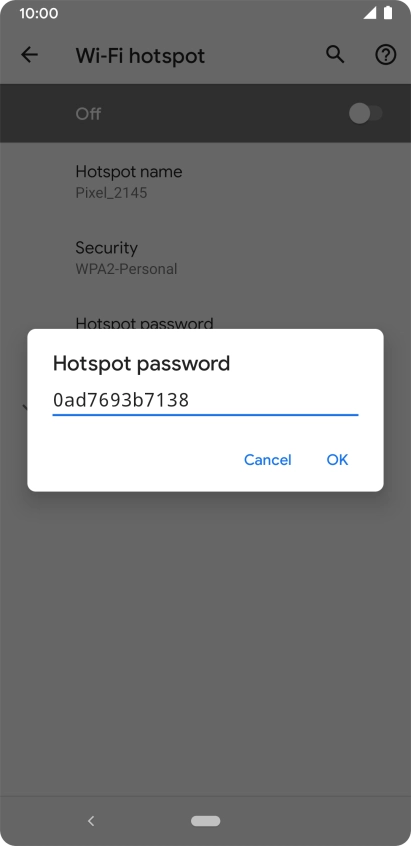Click Cancel in the password dialog
411x846 pixels.
pos(268,460)
